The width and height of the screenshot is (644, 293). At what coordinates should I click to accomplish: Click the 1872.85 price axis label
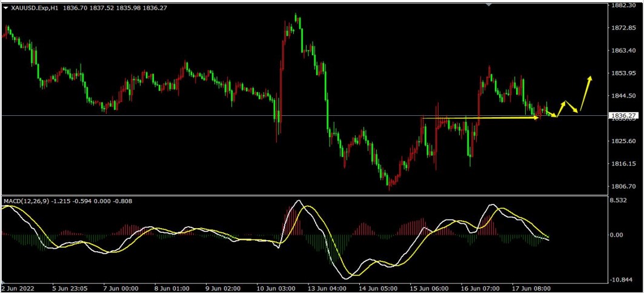point(623,27)
